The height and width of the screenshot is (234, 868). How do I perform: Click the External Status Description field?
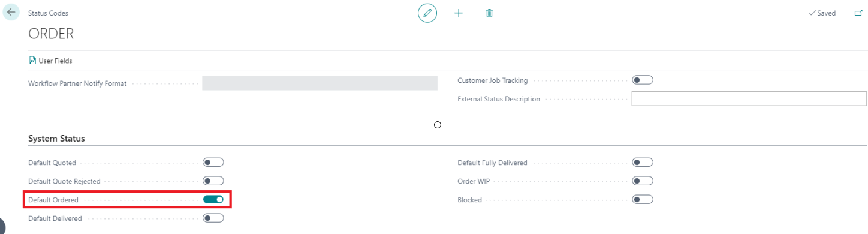tap(749, 99)
